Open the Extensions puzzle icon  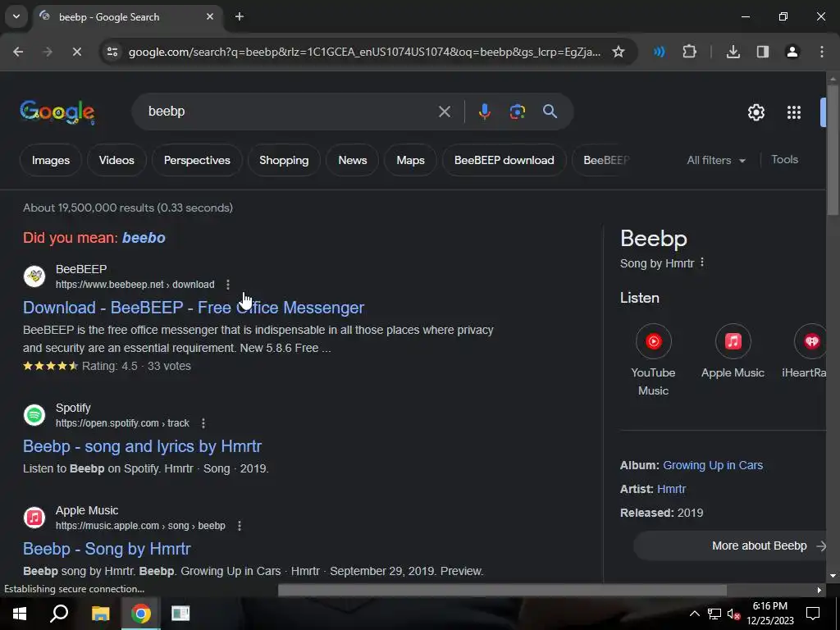pos(689,52)
